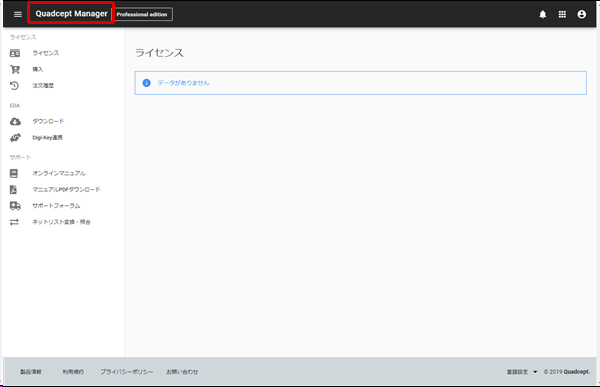The image size is (600, 387).
Task: Open the notifications bell
Action: click(543, 14)
